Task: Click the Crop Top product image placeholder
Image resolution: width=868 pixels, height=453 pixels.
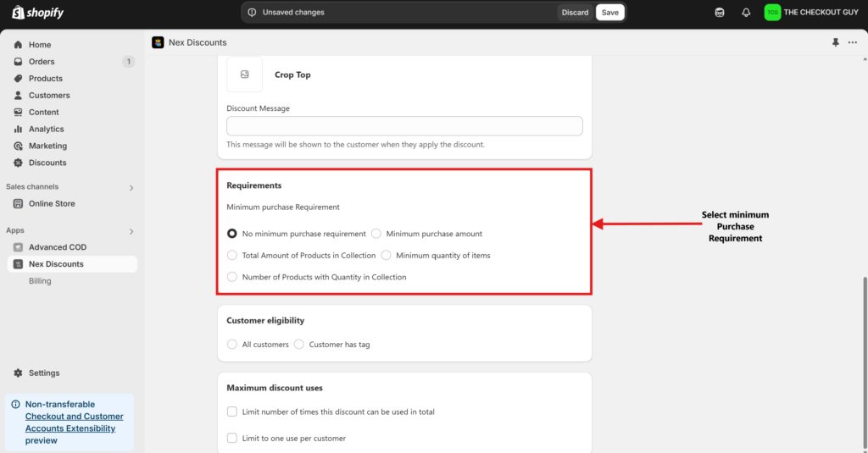Action: tap(245, 75)
